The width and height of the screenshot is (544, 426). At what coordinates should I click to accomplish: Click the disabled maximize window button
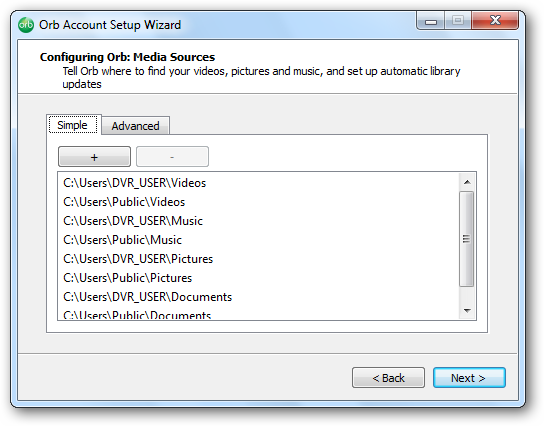pos(458,21)
